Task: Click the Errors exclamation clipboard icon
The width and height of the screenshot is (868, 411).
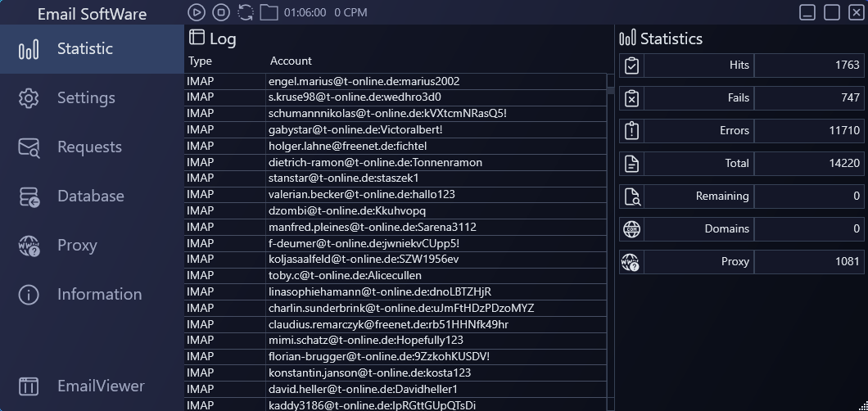Action: (x=631, y=131)
